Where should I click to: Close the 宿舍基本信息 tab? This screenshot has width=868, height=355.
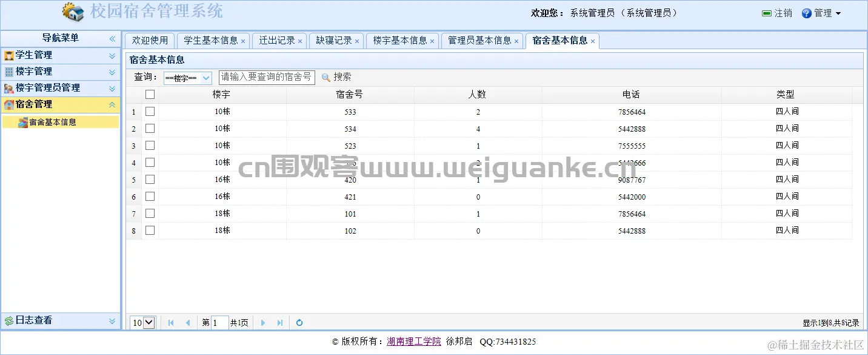click(593, 41)
